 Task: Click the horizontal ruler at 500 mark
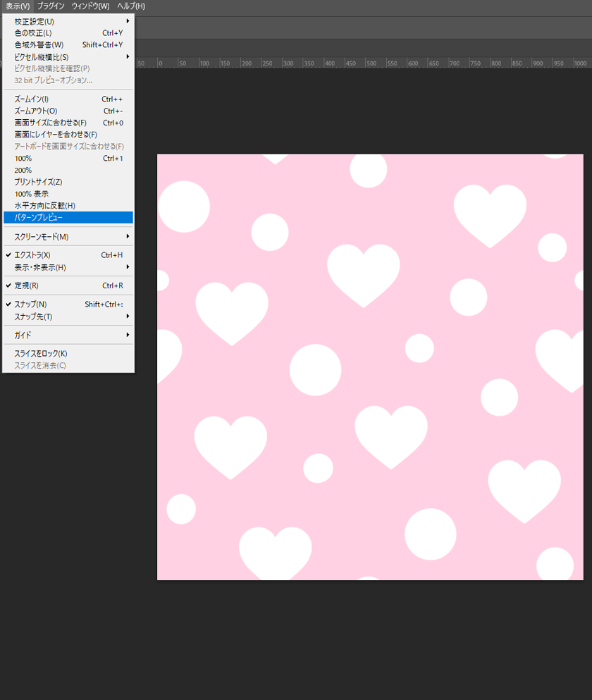[370, 63]
